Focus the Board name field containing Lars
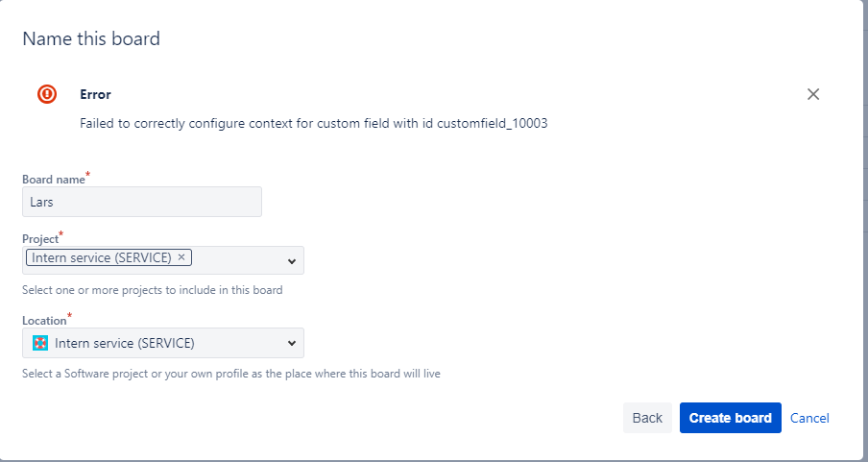The height and width of the screenshot is (462, 868). (x=142, y=202)
